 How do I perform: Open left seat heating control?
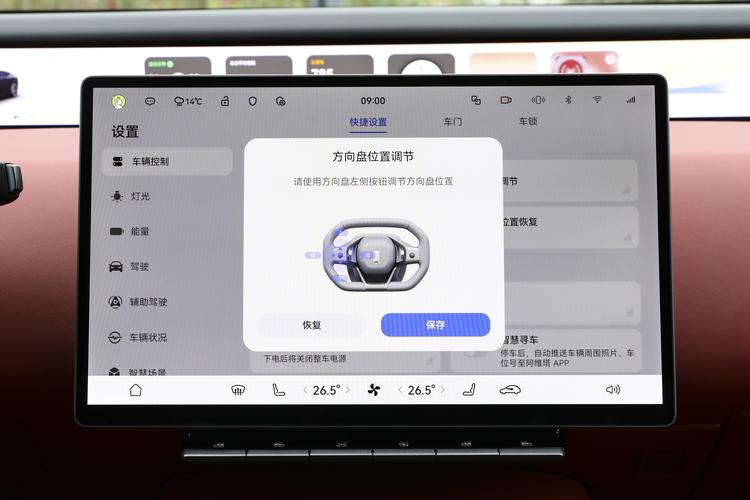coord(279,390)
